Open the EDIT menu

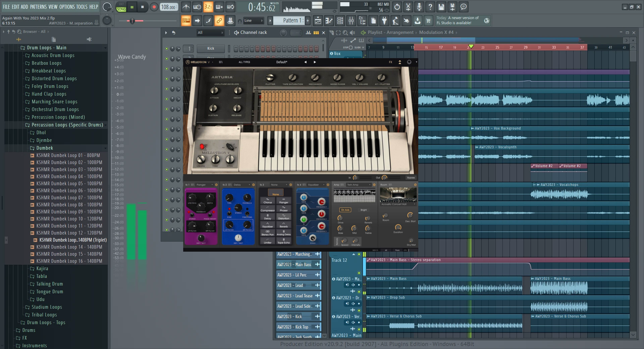tap(15, 7)
